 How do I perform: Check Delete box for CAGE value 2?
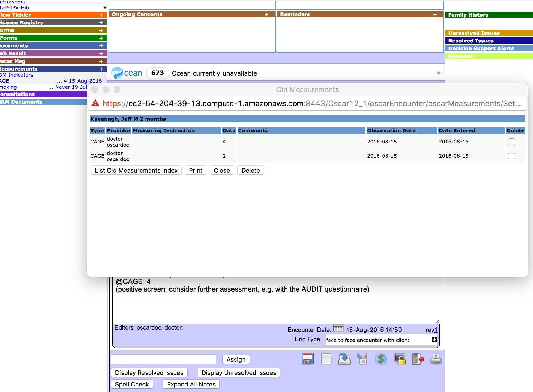[511, 156]
